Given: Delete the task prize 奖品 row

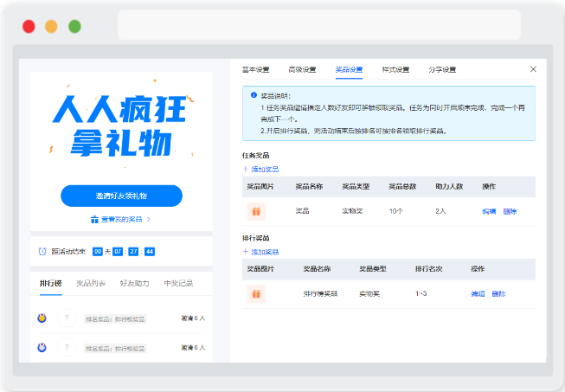Looking at the screenshot, I should [510, 211].
